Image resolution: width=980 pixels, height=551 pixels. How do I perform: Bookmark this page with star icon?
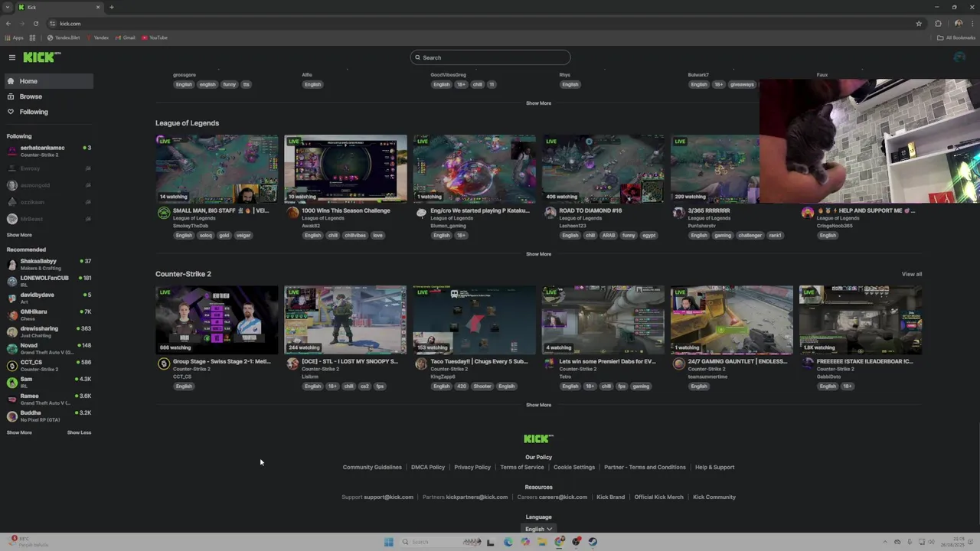pyautogui.click(x=919, y=24)
